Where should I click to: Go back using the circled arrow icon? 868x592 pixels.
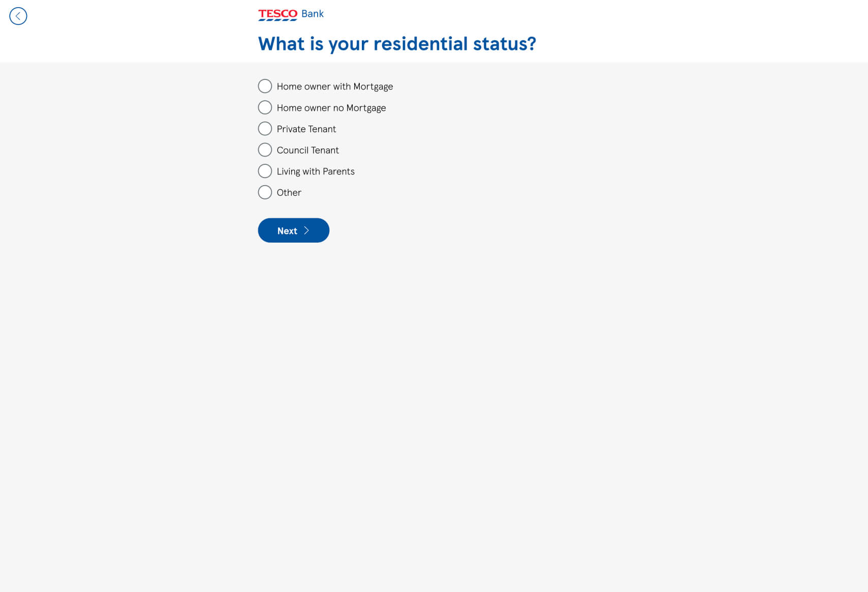pos(18,16)
